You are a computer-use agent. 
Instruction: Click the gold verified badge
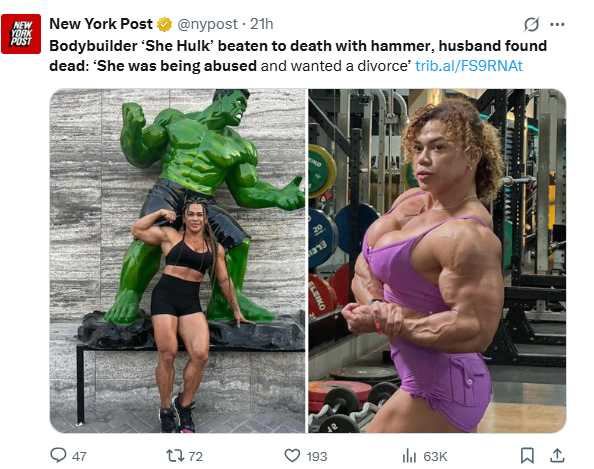point(165,25)
